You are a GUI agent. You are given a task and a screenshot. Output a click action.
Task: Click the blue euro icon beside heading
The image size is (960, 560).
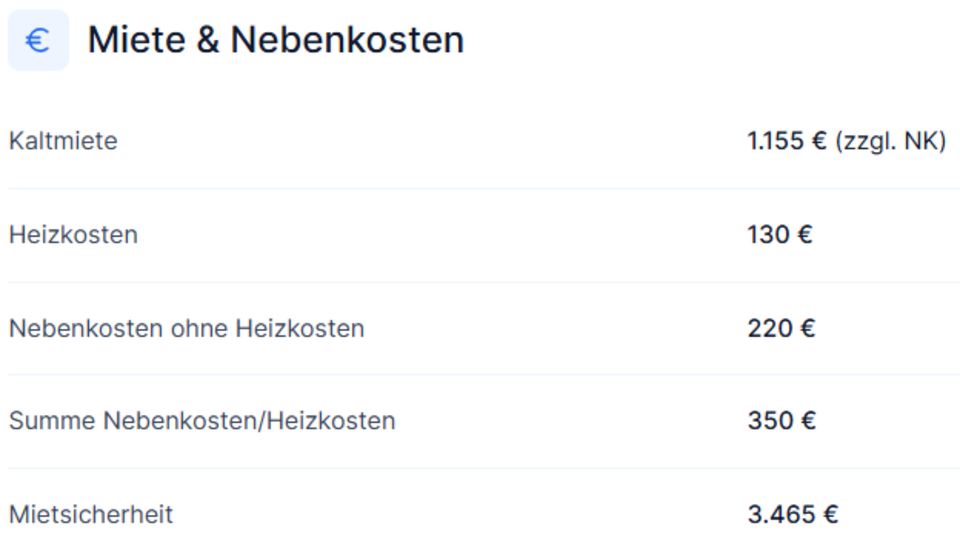pyautogui.click(x=38, y=40)
